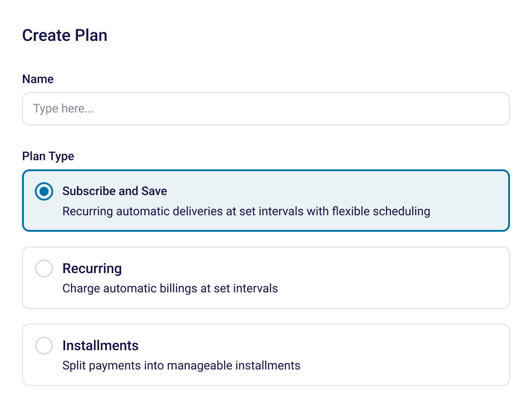Click the 'Type here...' placeholder text
This screenshot has height=408, width=532.
point(56,108)
